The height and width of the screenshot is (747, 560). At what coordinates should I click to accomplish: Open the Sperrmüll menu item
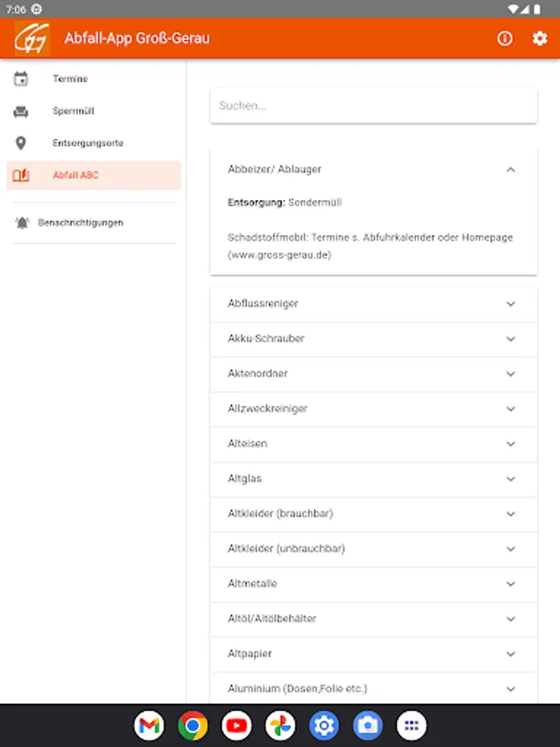(73, 111)
